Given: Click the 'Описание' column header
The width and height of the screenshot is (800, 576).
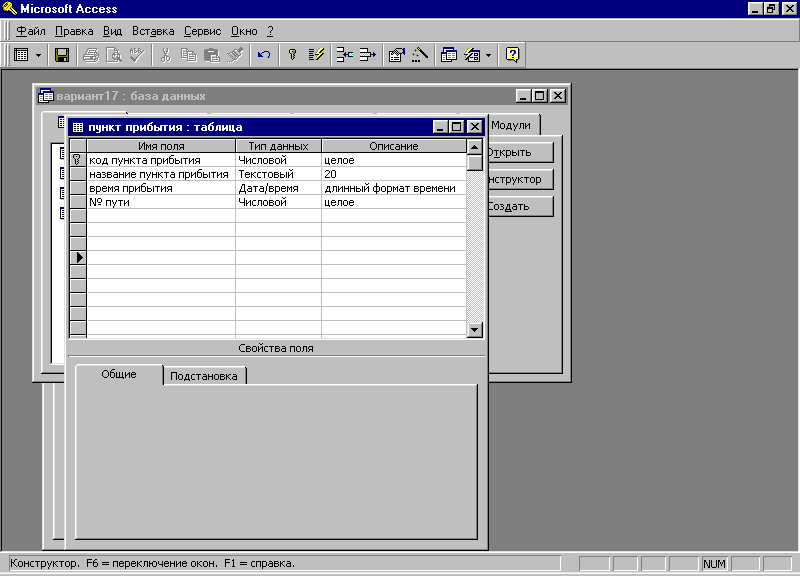Looking at the screenshot, I should click(394, 146).
